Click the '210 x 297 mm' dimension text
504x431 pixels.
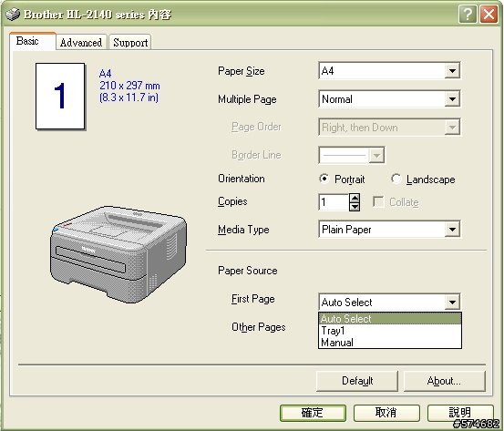129,86
